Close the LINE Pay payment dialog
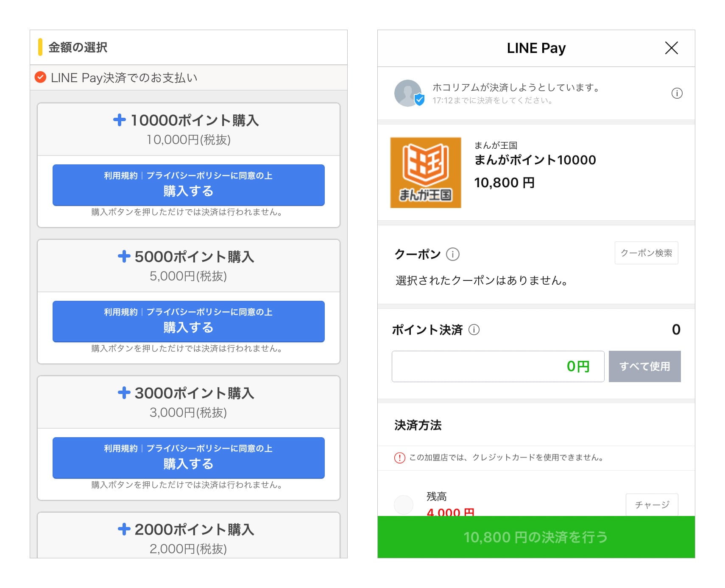Viewport: 725px width, 588px height. [671, 48]
